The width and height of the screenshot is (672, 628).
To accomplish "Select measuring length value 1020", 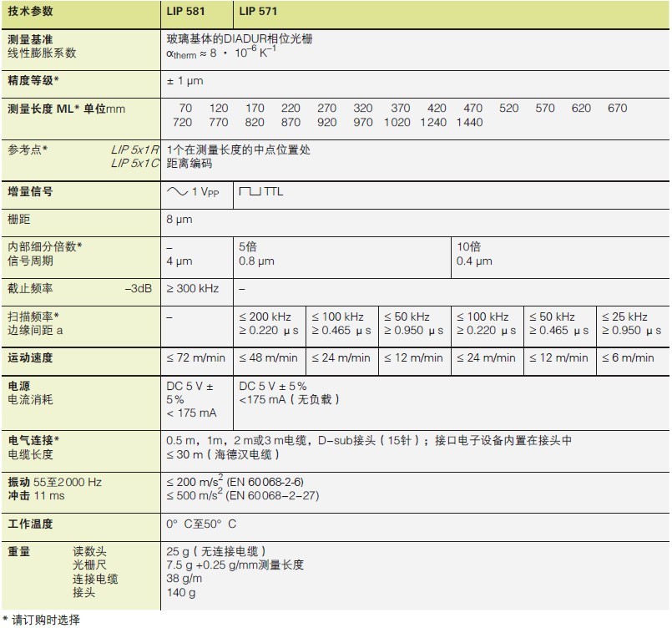I will pos(397,122).
